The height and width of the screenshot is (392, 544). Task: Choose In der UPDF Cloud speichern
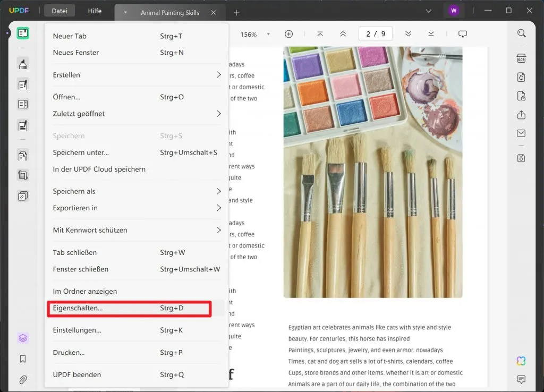coord(137,169)
